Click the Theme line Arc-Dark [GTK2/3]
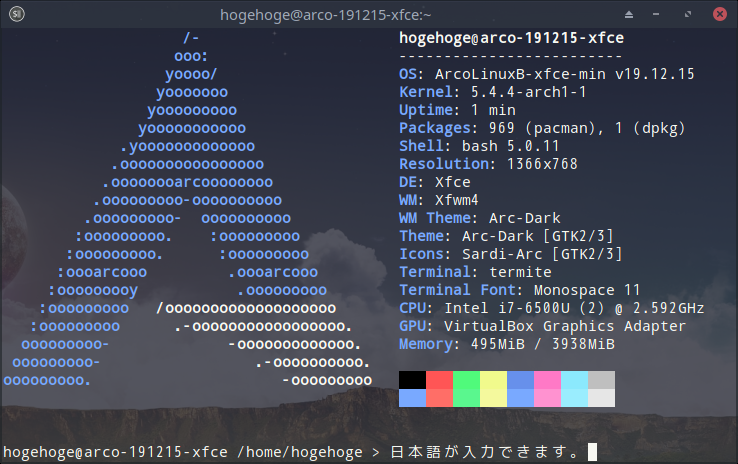This screenshot has width=738, height=464. click(x=506, y=236)
